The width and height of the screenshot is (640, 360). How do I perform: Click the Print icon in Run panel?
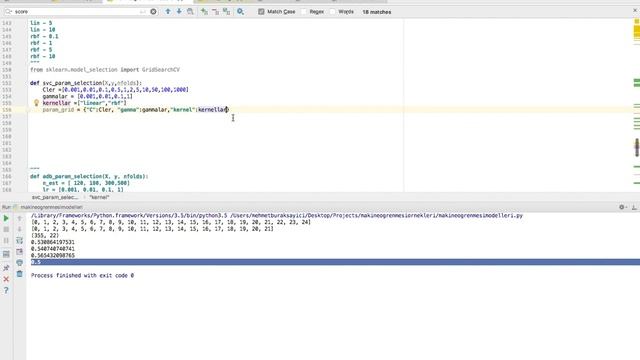(20, 263)
